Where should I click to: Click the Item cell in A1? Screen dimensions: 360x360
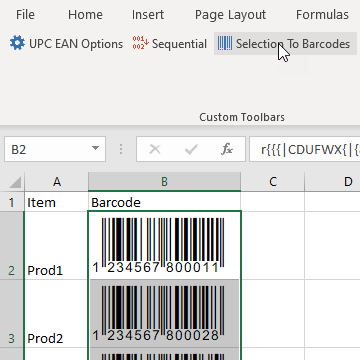coord(56,202)
